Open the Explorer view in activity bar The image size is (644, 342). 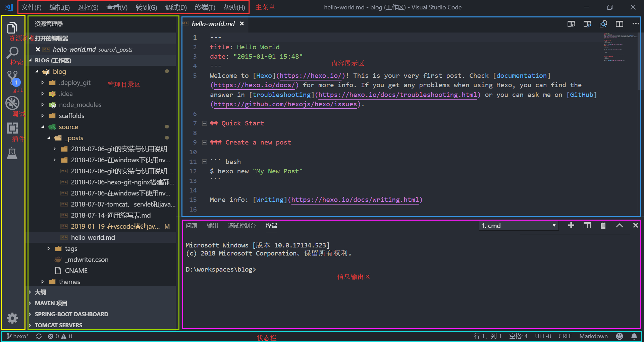pos(12,27)
